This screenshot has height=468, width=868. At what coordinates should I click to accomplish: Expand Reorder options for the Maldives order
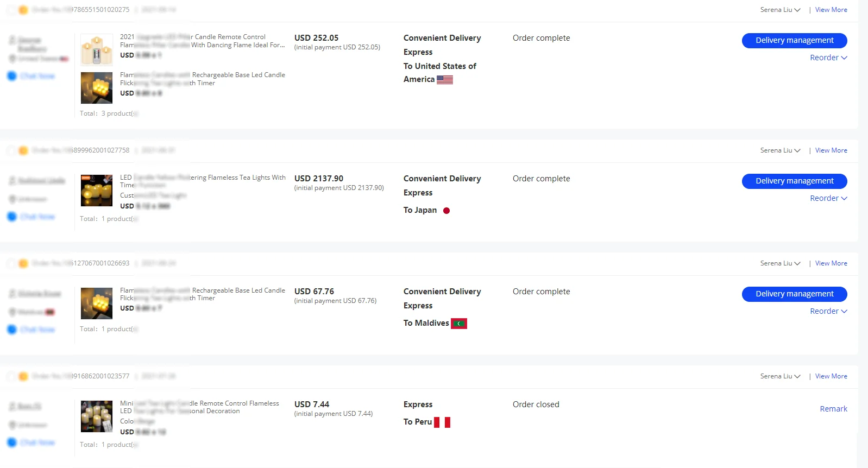(x=828, y=311)
